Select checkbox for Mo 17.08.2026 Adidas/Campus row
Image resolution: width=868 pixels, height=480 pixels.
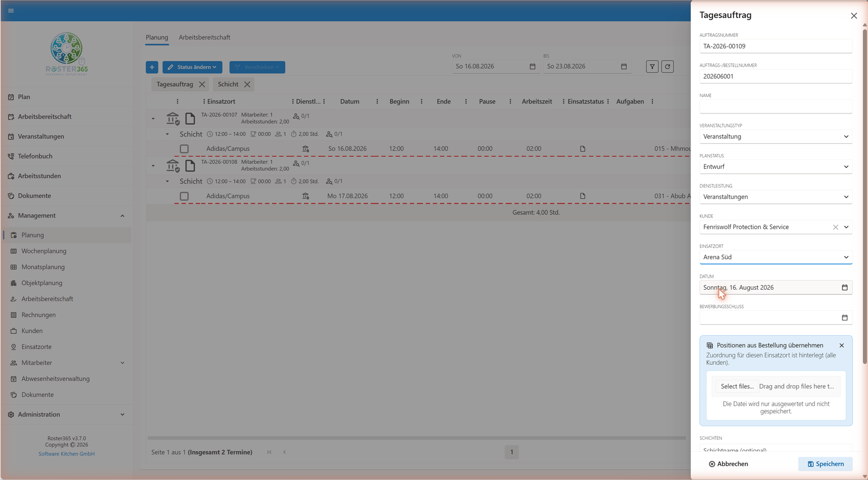pyautogui.click(x=184, y=196)
